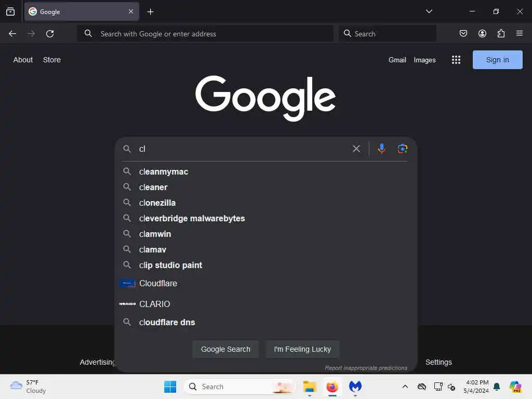Select the clonezilla suggestion

pyautogui.click(x=265, y=203)
